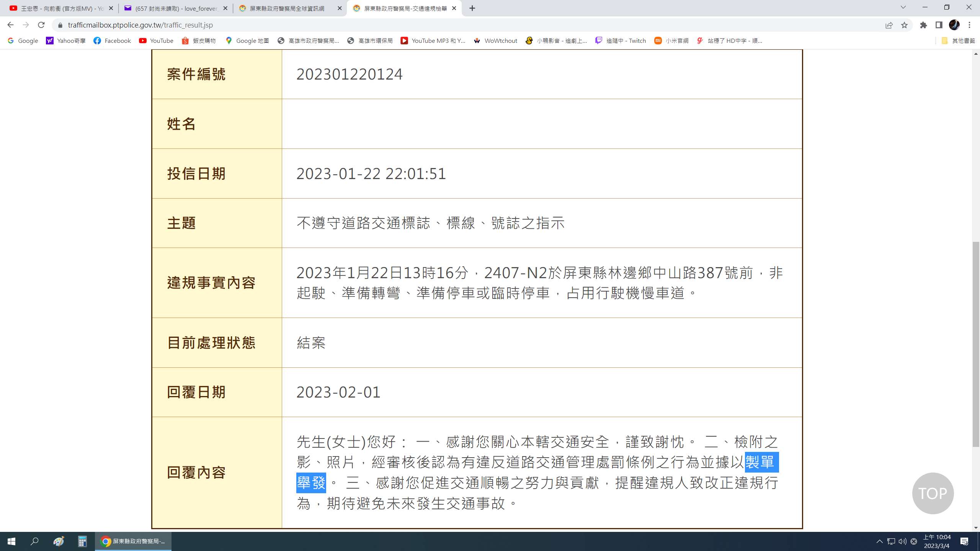The height and width of the screenshot is (551, 980).
Task: Reload the current page
Action: coord(41,25)
